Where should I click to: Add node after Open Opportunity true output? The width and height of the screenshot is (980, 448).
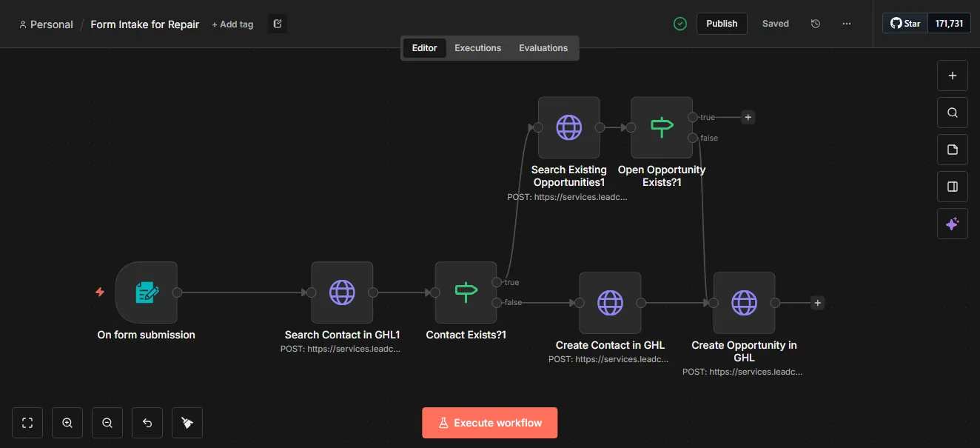pyautogui.click(x=748, y=117)
